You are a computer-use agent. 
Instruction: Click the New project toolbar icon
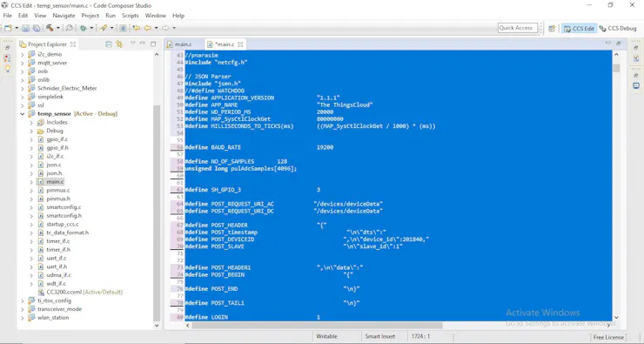click(8, 28)
